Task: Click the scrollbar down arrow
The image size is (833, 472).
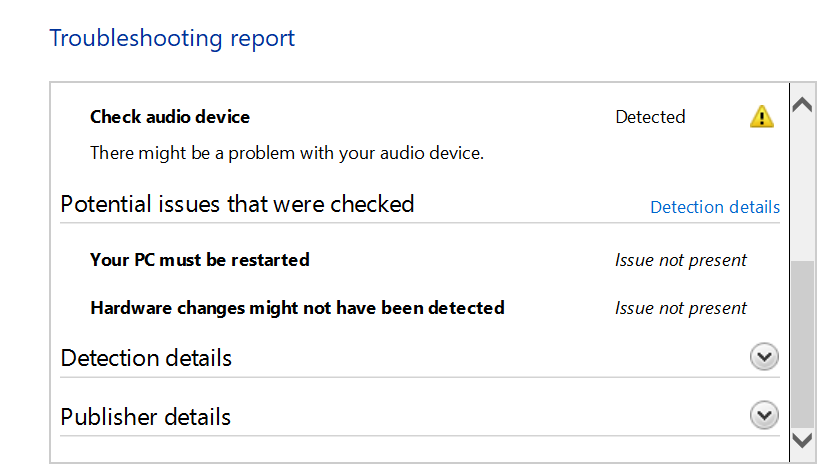Action: coord(802,440)
